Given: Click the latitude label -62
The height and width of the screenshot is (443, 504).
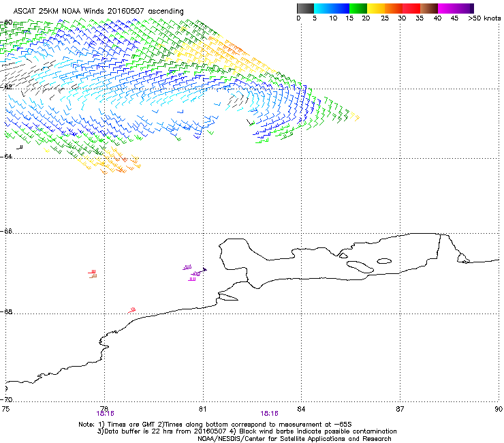Looking at the screenshot, I should (x=6, y=87).
